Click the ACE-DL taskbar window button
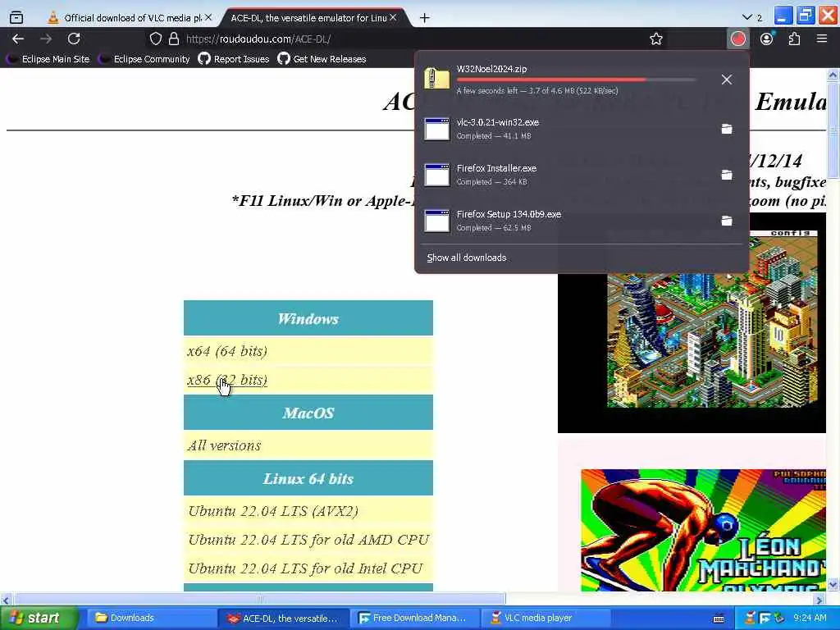This screenshot has width=840, height=630. coord(284,618)
